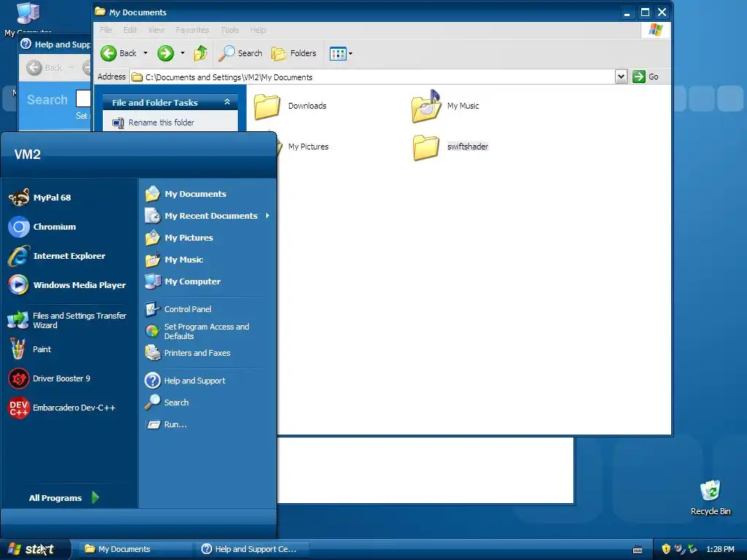Click the address bar path field

pyautogui.click(x=373, y=77)
